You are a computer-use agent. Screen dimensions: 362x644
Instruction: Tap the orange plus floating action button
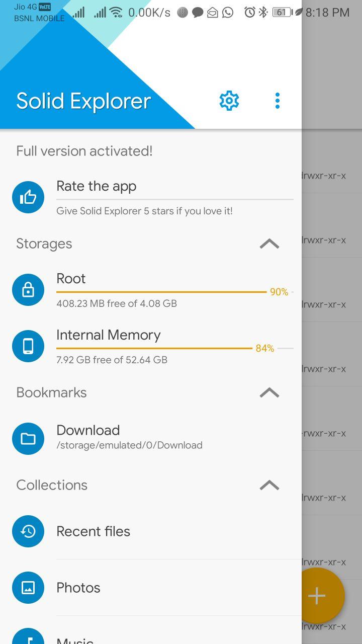(x=317, y=596)
